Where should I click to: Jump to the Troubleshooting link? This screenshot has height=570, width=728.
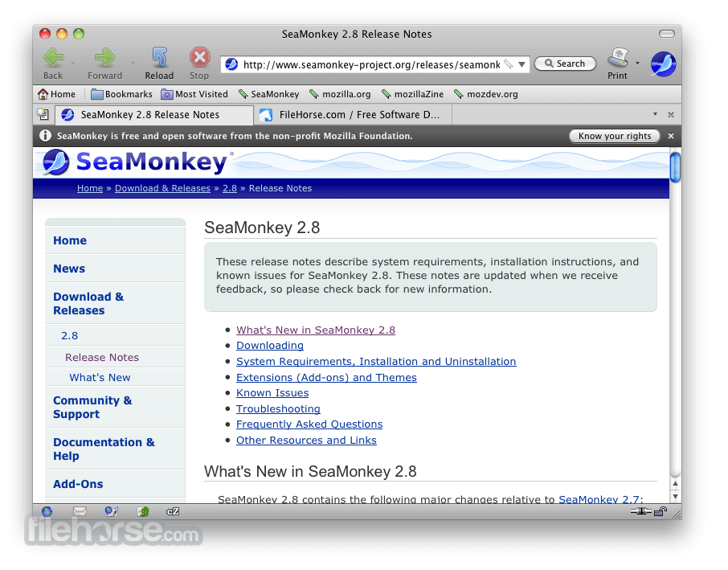pos(278,408)
